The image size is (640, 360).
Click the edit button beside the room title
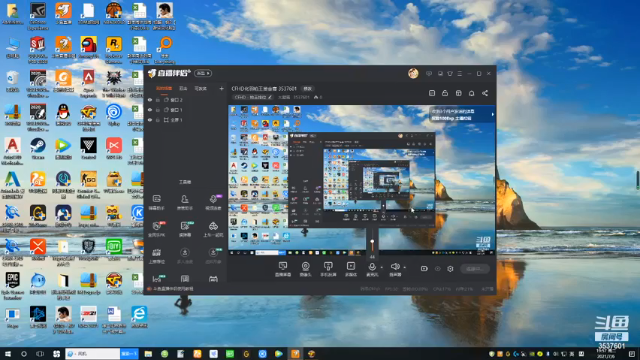coord(307,89)
